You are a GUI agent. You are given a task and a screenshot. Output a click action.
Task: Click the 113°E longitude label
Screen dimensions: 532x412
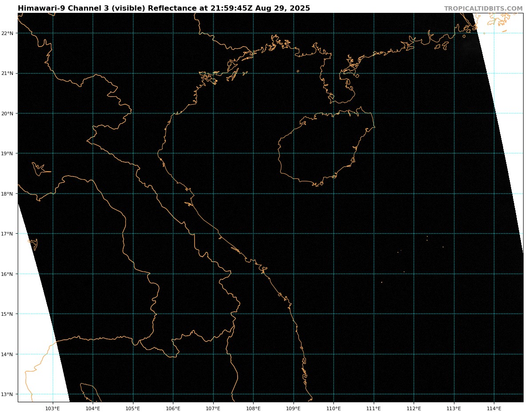pyautogui.click(x=454, y=408)
